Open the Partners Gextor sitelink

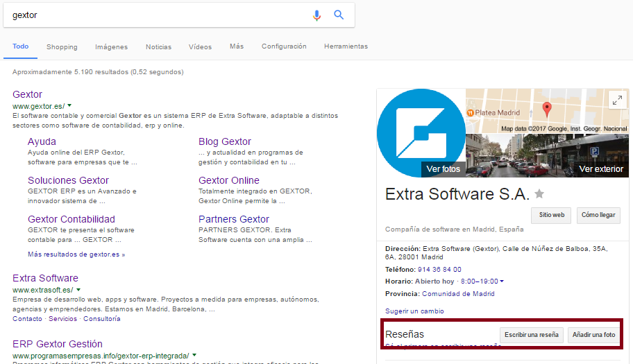(234, 219)
